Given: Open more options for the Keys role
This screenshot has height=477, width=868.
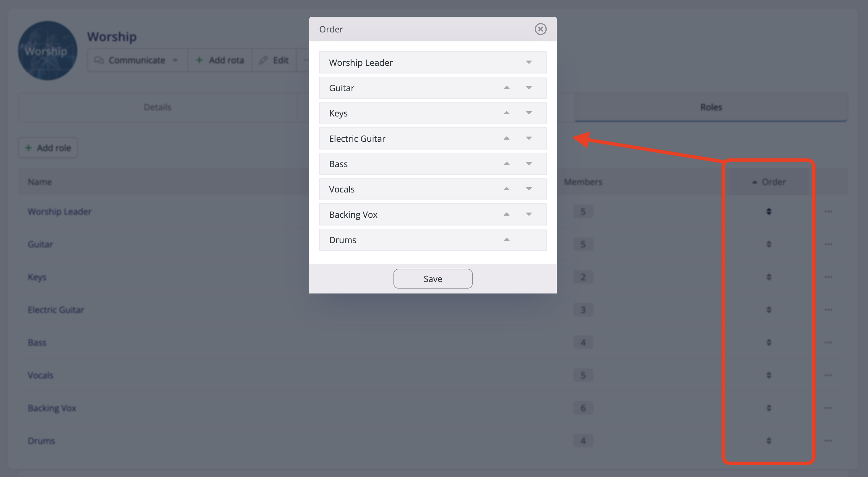Looking at the screenshot, I should (x=828, y=277).
